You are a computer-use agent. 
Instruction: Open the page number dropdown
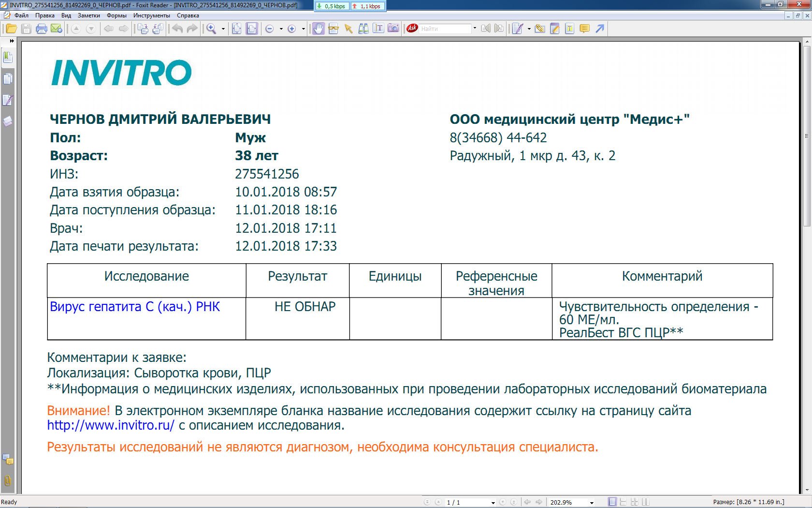pyautogui.click(x=493, y=503)
